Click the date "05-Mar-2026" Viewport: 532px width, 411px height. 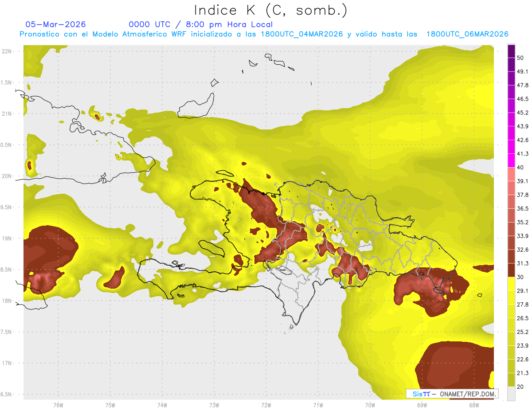point(56,24)
